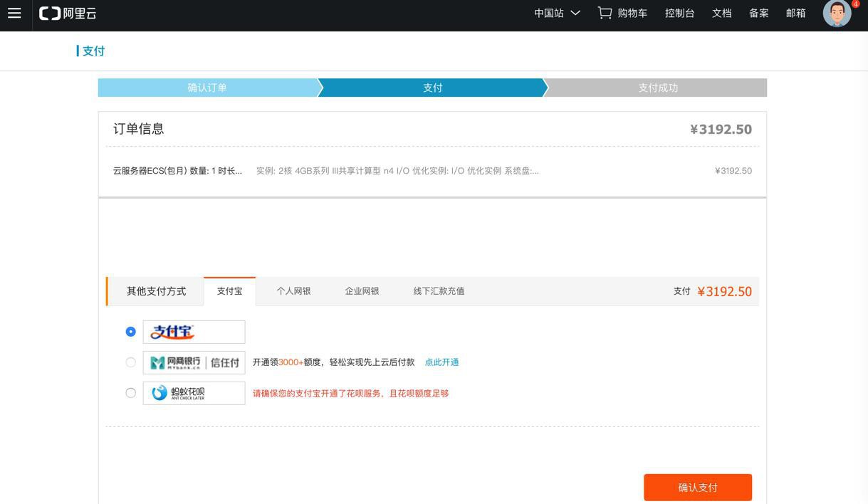This screenshot has height=504, width=868.
Task: Switch to the 支付宝 tab
Action: click(x=229, y=291)
